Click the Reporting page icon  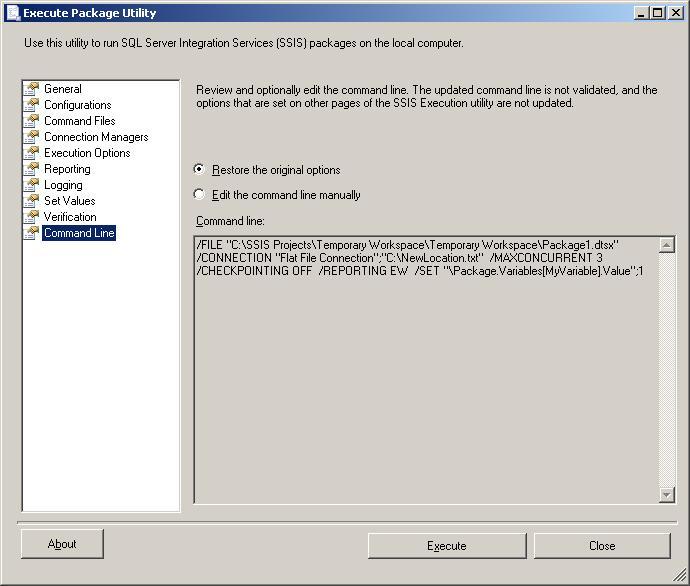pyautogui.click(x=32, y=169)
